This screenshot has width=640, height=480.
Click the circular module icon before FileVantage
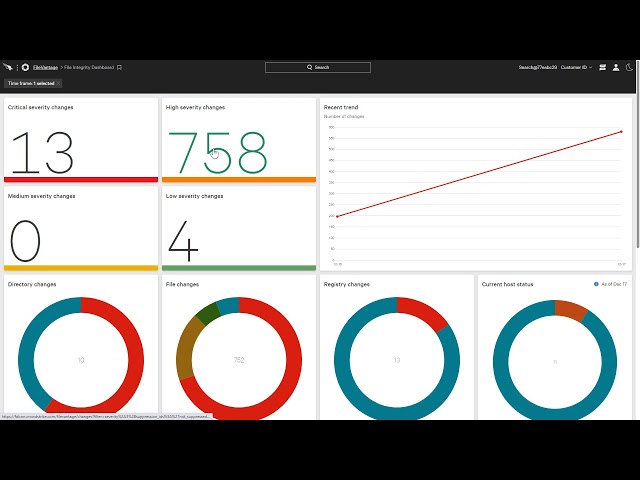25,67
